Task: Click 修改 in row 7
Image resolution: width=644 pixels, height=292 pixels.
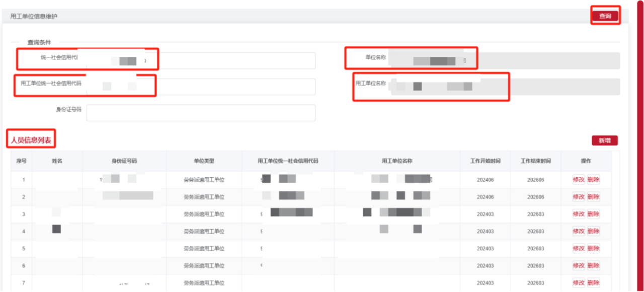Action: pos(579,282)
